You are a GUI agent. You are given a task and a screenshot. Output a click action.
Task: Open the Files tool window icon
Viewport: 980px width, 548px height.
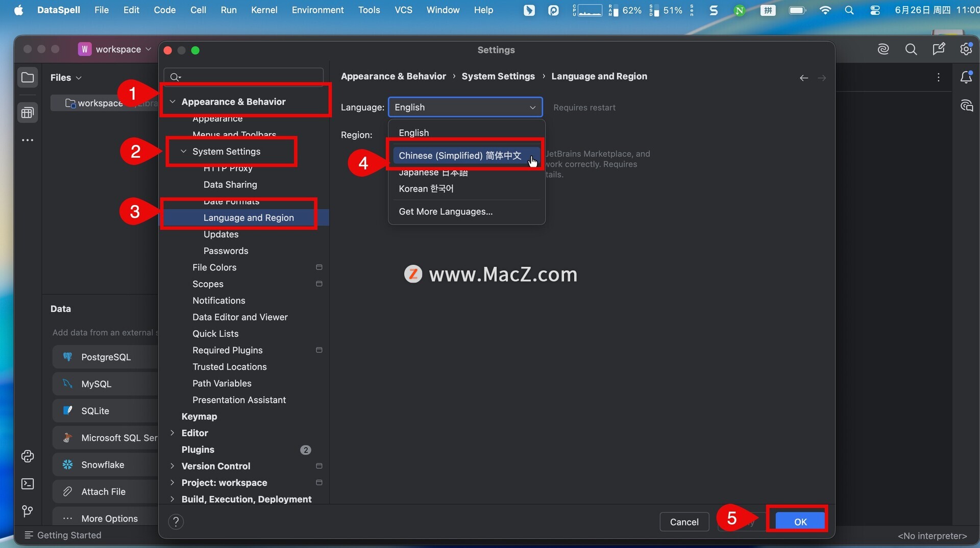[x=28, y=78]
